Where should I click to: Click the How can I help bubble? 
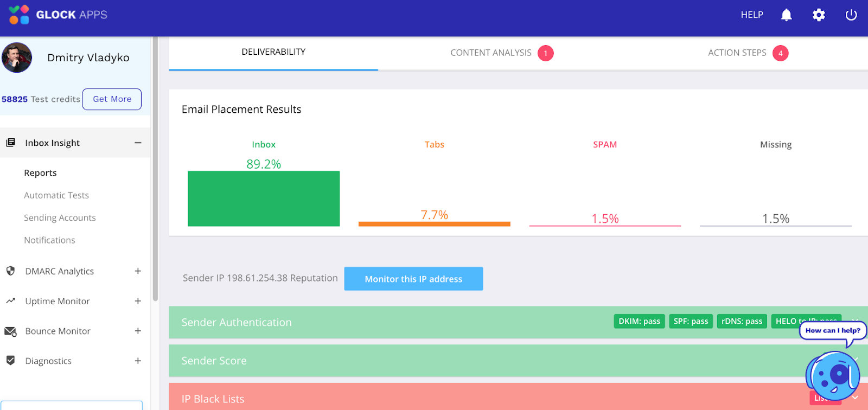[833, 331]
